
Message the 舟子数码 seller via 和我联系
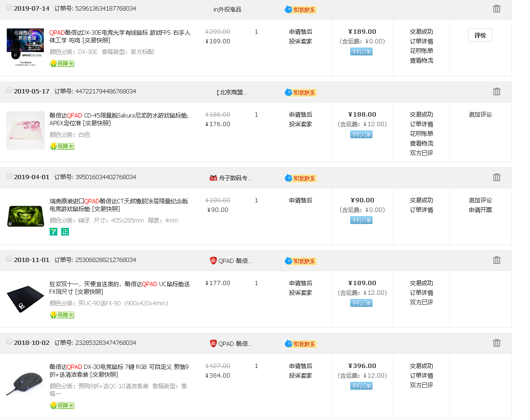tap(301, 178)
